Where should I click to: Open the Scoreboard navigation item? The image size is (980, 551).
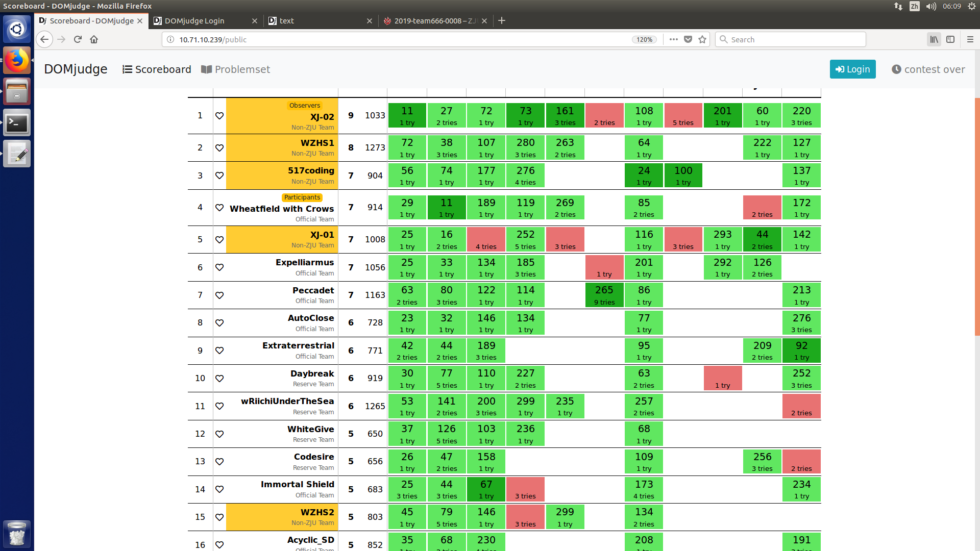157,69
